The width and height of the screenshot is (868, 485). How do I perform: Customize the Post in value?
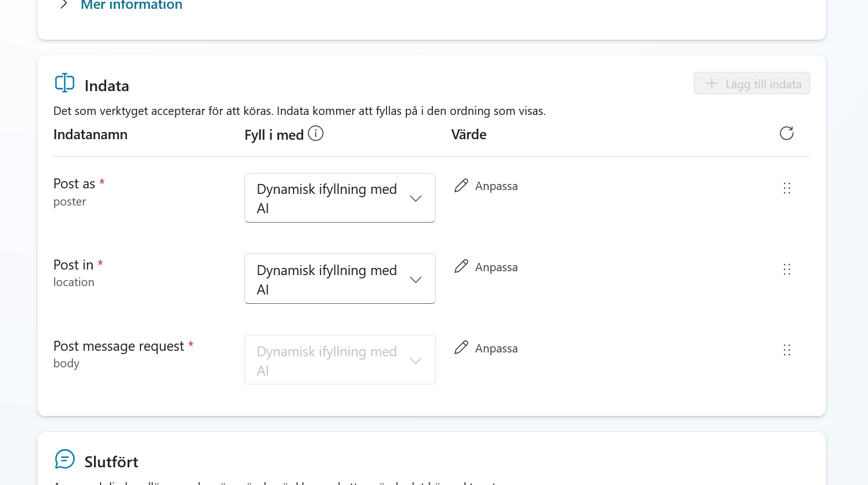[x=486, y=267]
